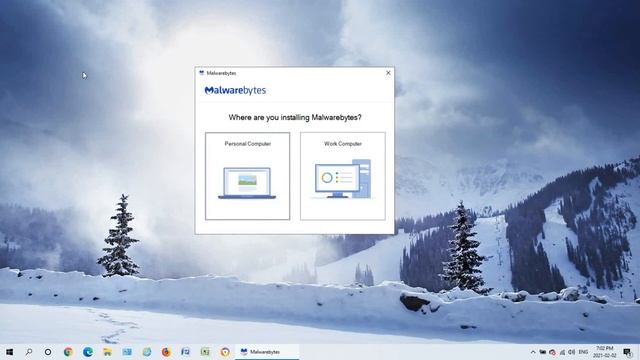Open the Action Center notifications
640x360 pixels.
628,352
